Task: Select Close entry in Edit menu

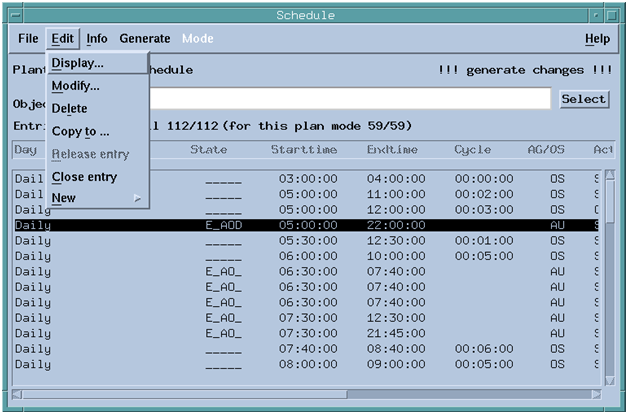Action: point(85,177)
